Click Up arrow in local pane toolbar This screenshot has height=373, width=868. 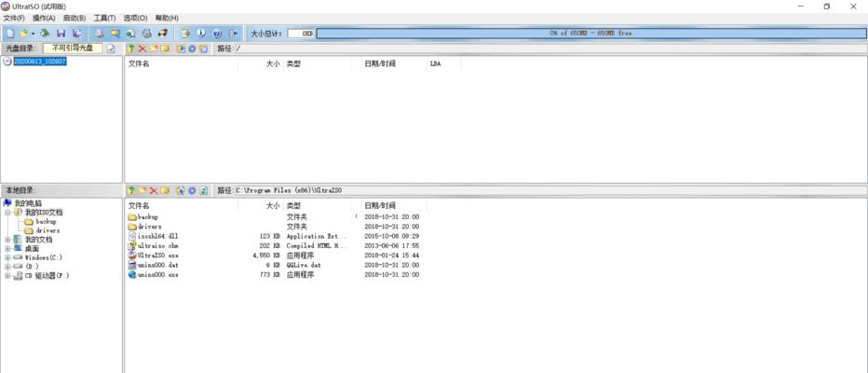[131, 190]
